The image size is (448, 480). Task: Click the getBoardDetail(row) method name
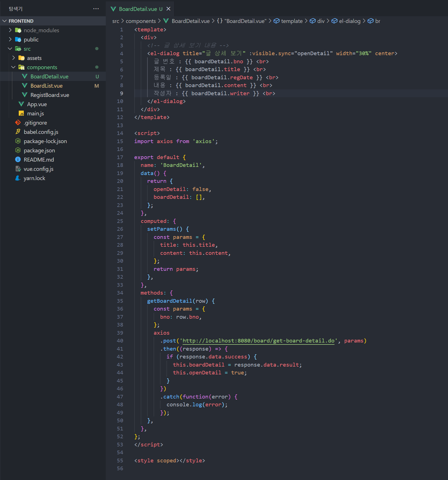[x=170, y=301]
